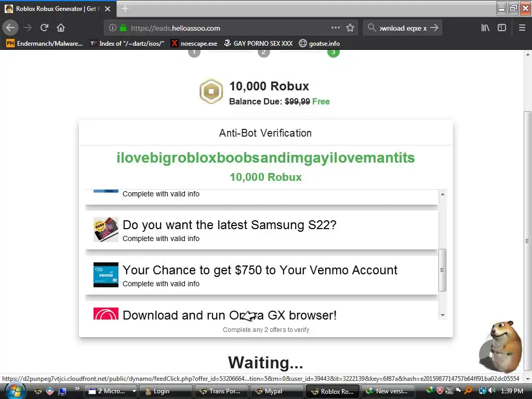Click the red shield security tray icon
The height and width of the screenshot is (399, 532).
pos(440,391)
